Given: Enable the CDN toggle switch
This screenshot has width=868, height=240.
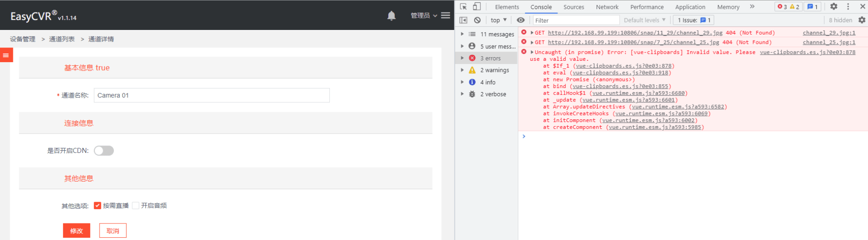Looking at the screenshot, I should [x=104, y=151].
